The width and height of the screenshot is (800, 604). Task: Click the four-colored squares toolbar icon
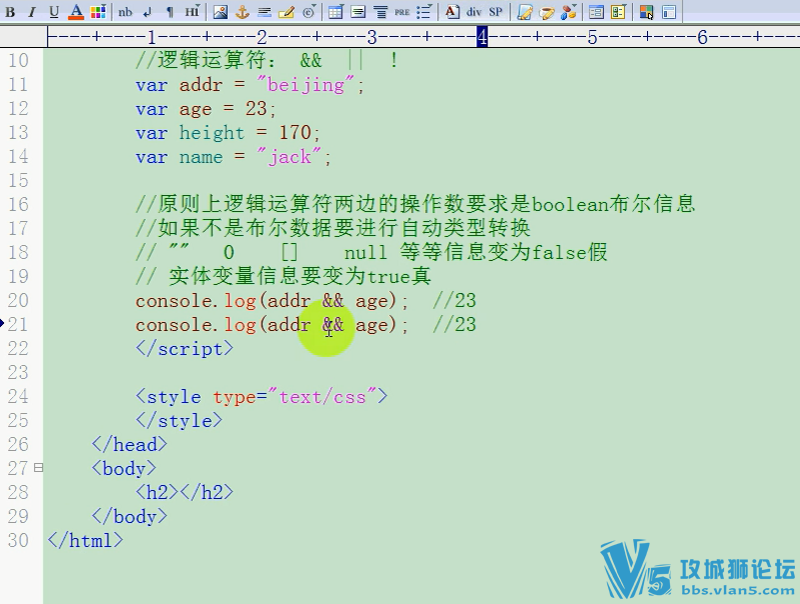[x=646, y=12]
